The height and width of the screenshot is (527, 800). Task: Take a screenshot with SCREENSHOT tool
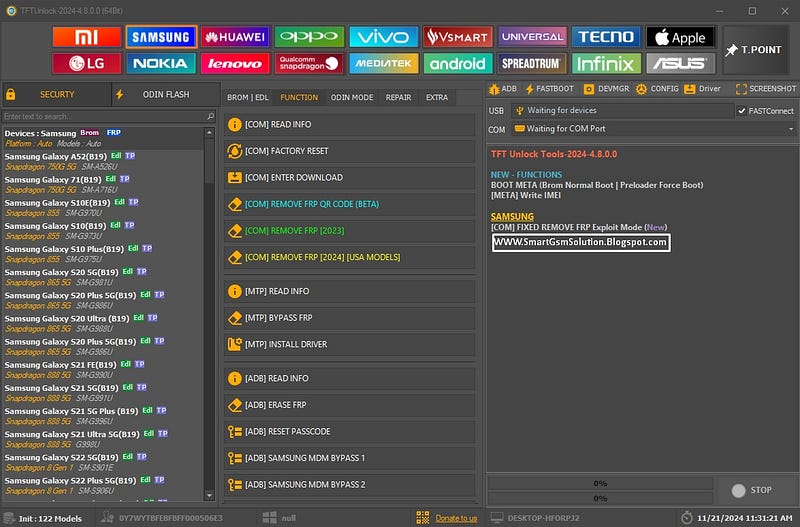pos(766,89)
